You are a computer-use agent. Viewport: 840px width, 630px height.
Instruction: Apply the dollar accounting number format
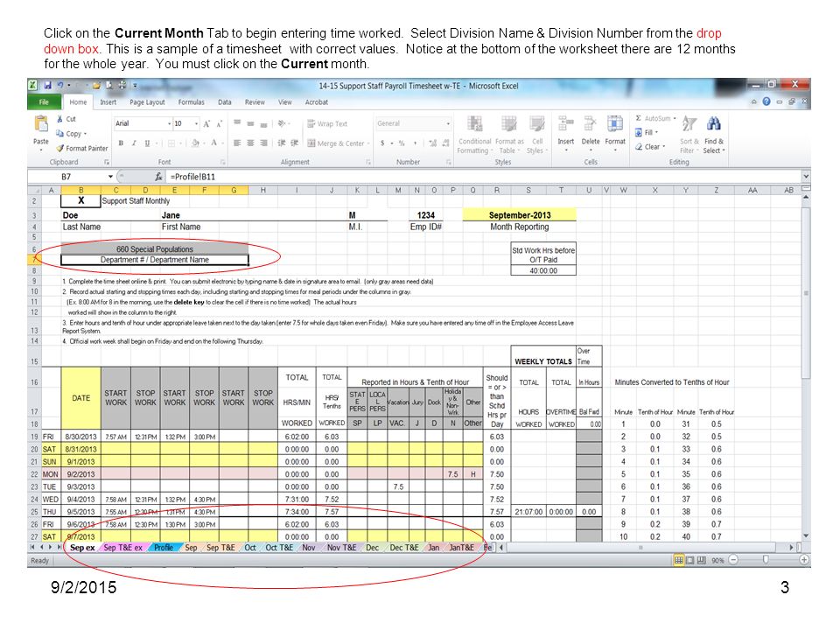click(382, 143)
